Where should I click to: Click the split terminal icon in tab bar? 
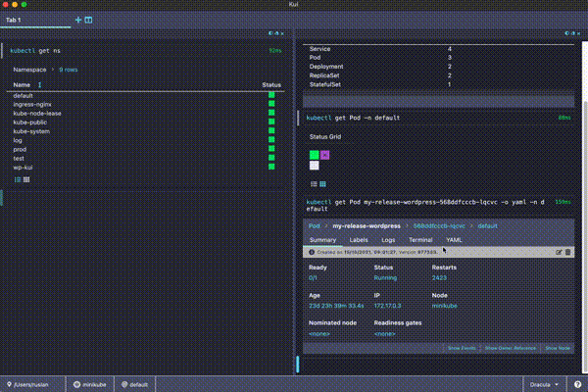[88, 20]
